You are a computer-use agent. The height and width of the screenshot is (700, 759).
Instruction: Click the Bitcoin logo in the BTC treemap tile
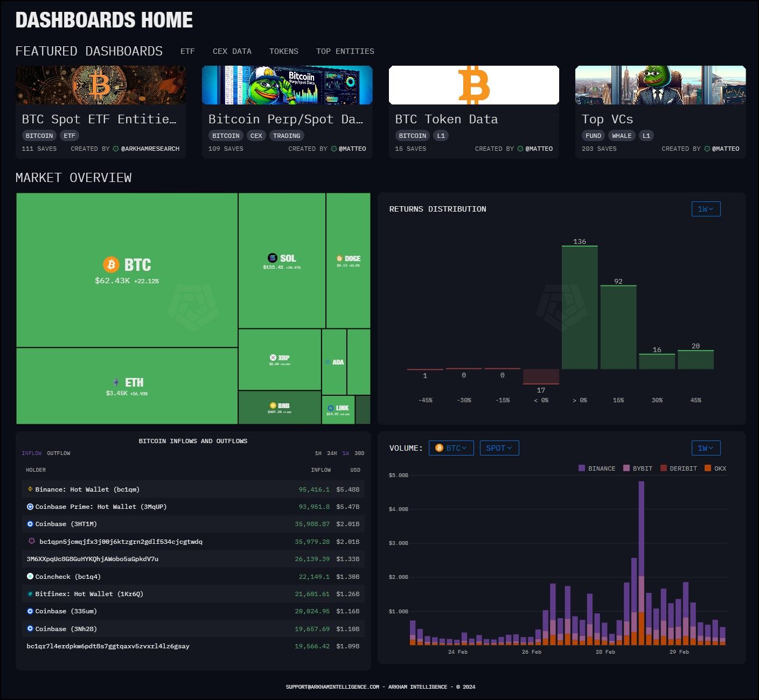click(111, 264)
